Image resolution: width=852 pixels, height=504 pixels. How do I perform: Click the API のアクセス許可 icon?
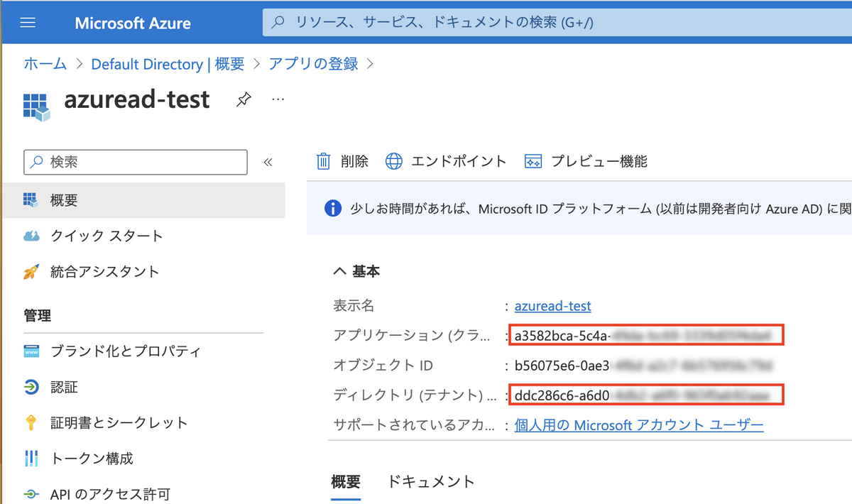[31, 494]
